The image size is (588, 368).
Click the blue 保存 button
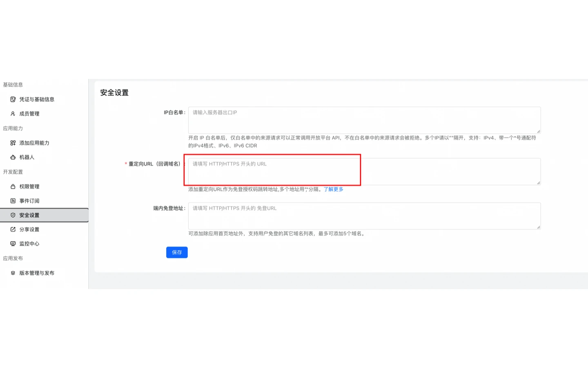pyautogui.click(x=177, y=252)
